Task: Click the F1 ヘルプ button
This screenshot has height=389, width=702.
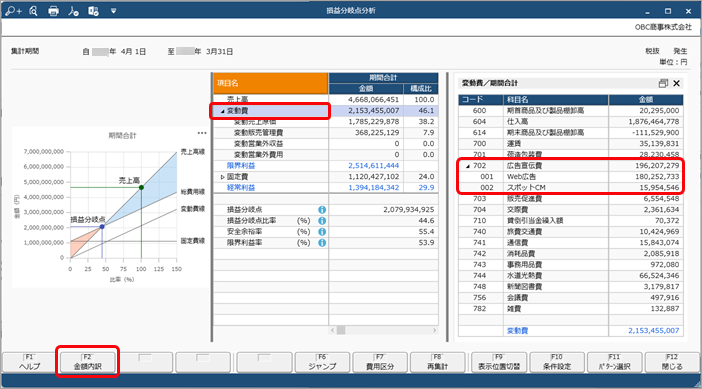Action: point(30,362)
